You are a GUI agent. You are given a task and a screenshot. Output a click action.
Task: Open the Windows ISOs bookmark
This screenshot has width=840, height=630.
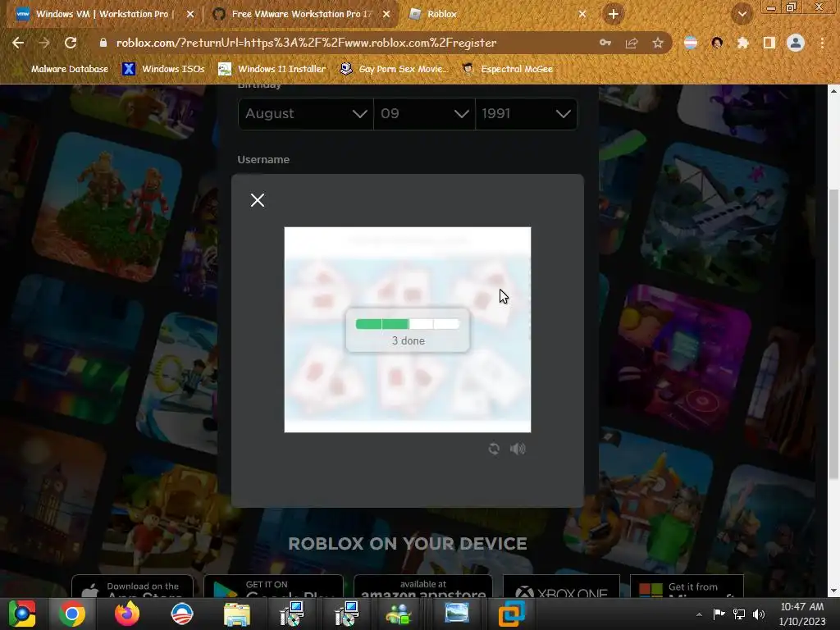click(x=163, y=69)
